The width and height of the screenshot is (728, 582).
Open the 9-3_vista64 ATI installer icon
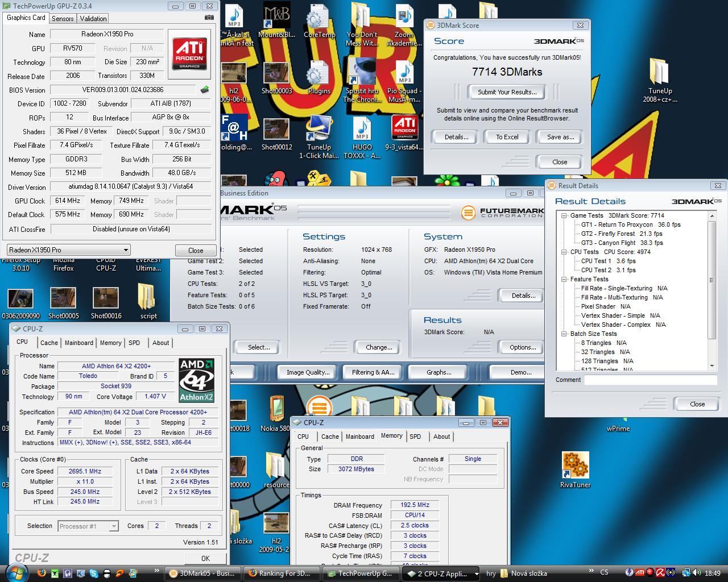coord(404,133)
